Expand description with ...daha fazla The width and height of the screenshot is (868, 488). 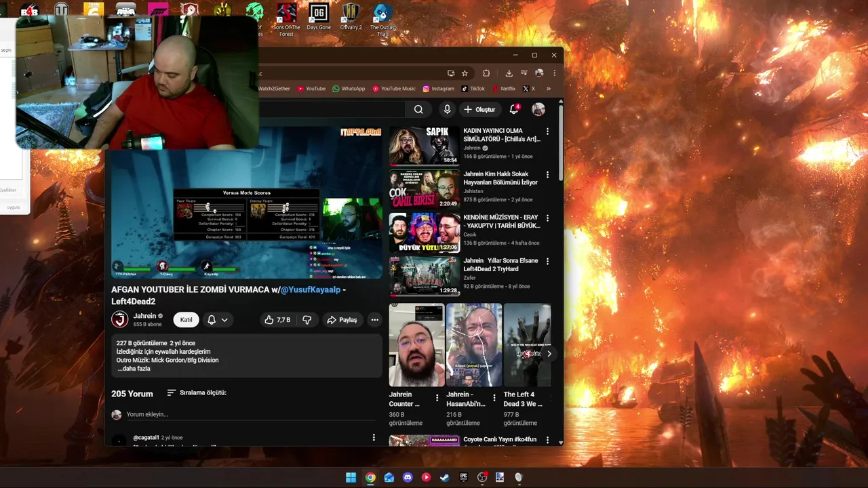[134, 369]
